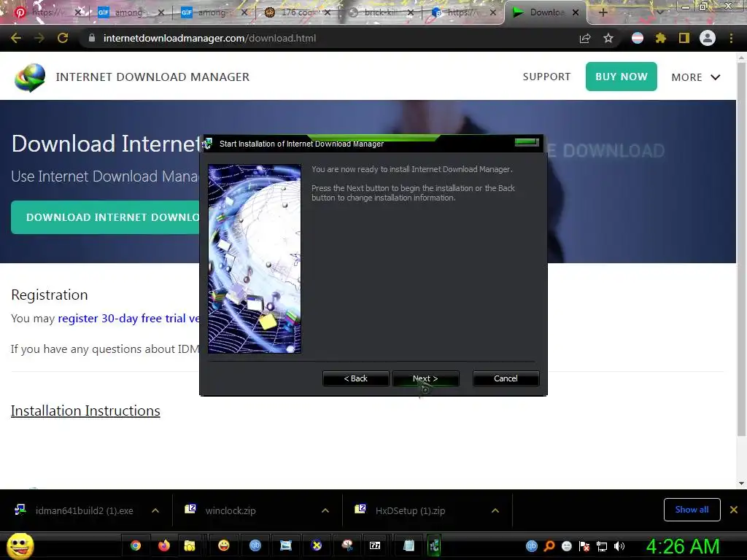Click Next in the IDM installer
Image resolution: width=747 pixels, height=560 pixels.
(425, 378)
